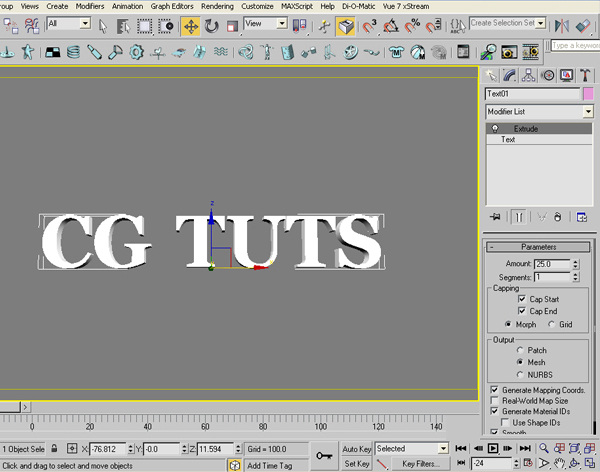Click the Set Keys key icon
Viewport: 600px width, 472px height.
click(324, 455)
